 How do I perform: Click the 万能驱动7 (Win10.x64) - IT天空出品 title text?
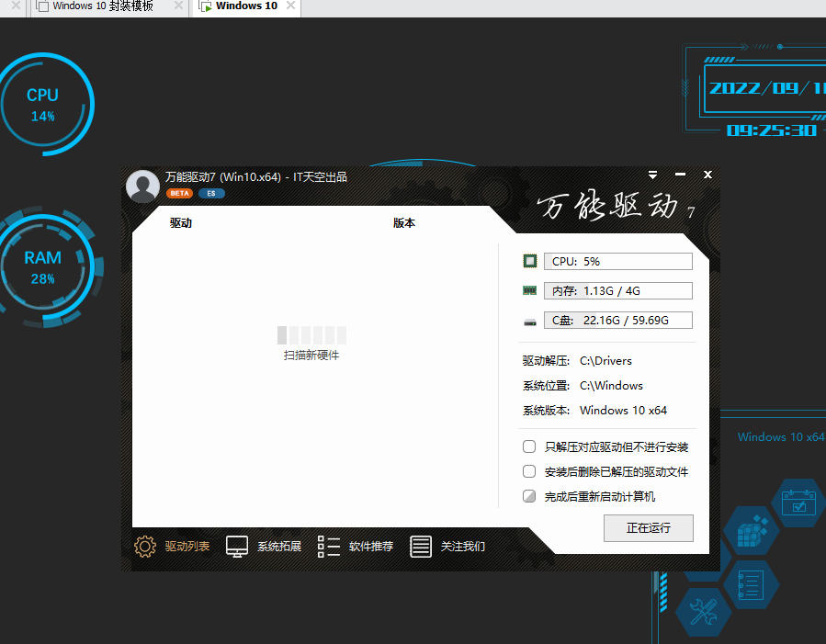[256, 177]
